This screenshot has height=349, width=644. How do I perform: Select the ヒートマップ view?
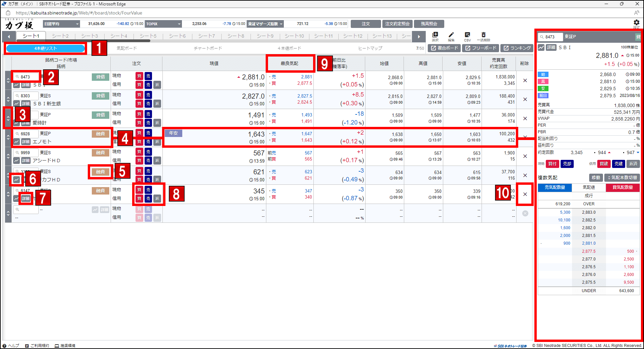click(370, 48)
